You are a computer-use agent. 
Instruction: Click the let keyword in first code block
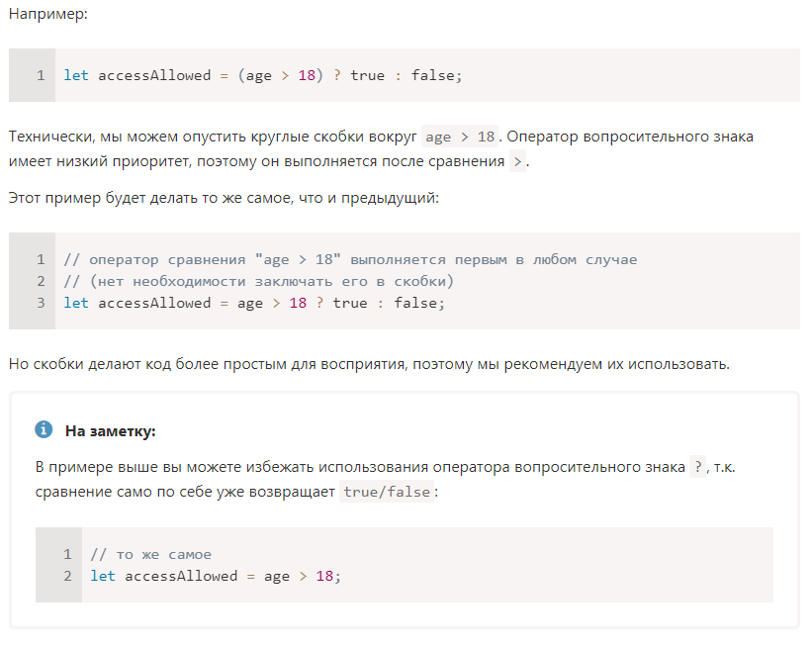coord(76,75)
